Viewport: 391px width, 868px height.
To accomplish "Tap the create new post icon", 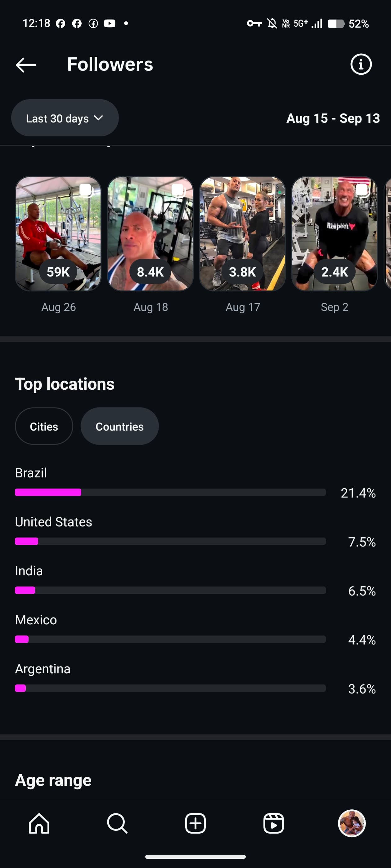I will point(195,823).
